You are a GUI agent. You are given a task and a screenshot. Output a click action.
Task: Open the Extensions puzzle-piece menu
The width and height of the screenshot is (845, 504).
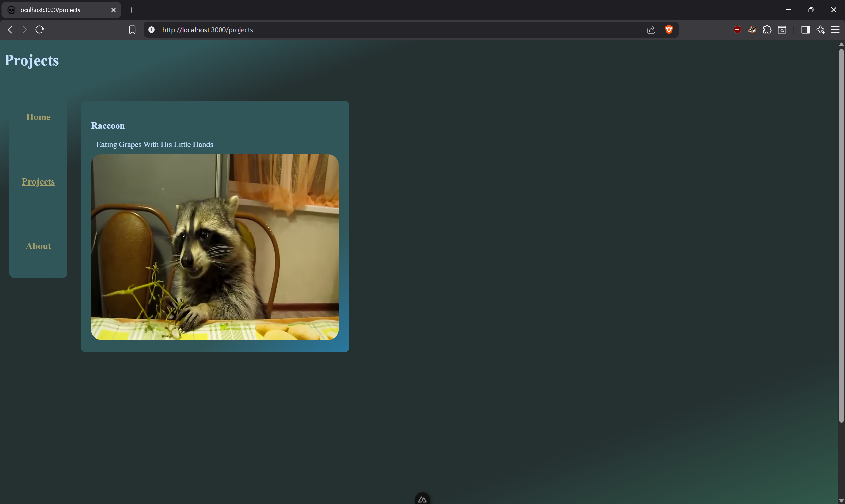(767, 30)
